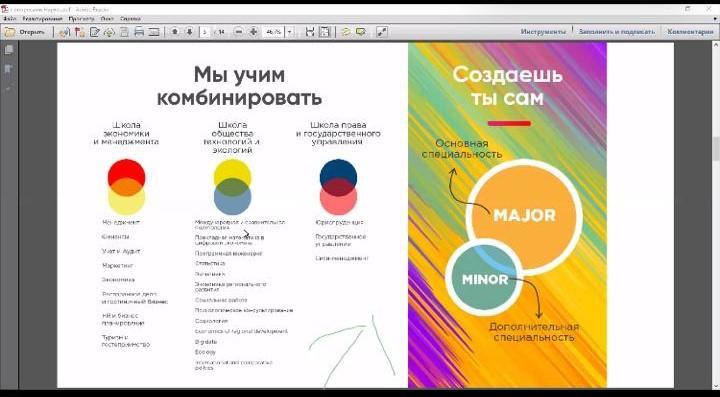This screenshot has height=397, width=720.
Task: Open the Файл menu
Action: 10,19
